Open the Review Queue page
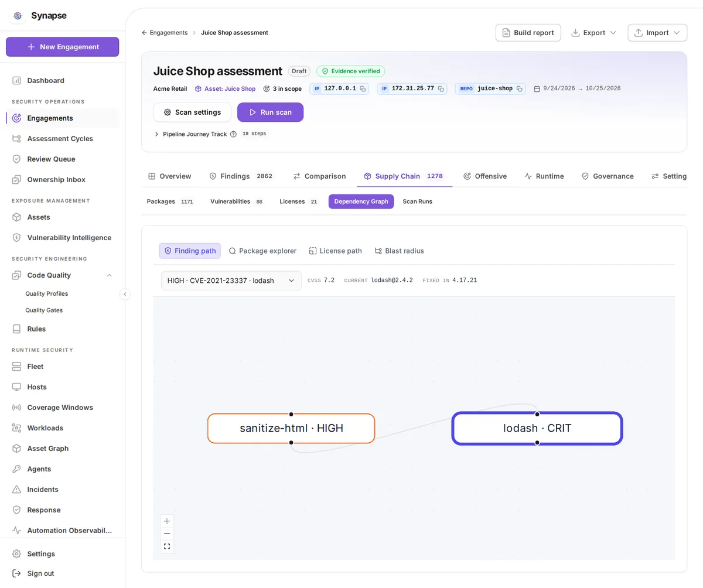This screenshot has height=588, width=703. [63, 159]
